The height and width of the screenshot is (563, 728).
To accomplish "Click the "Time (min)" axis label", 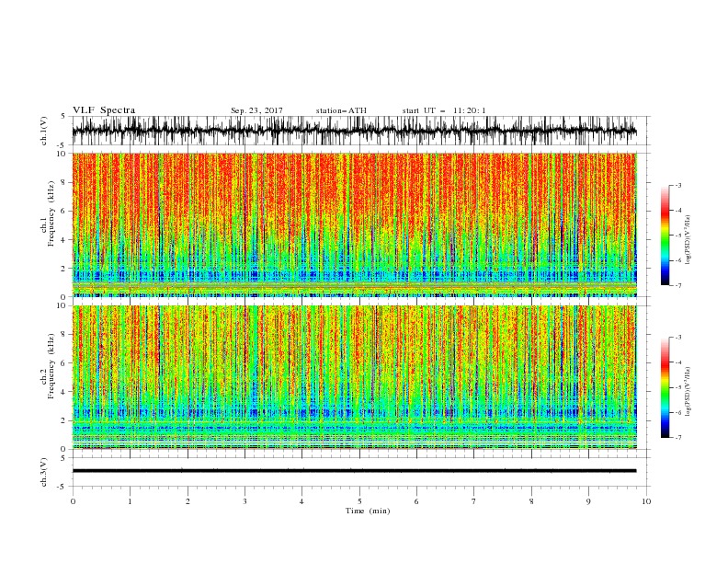I will point(368,511).
